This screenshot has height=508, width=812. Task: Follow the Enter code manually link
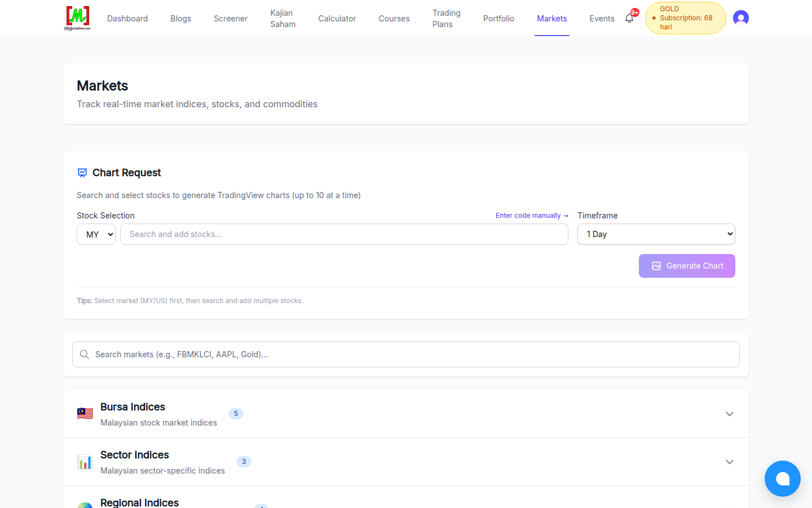pos(532,216)
